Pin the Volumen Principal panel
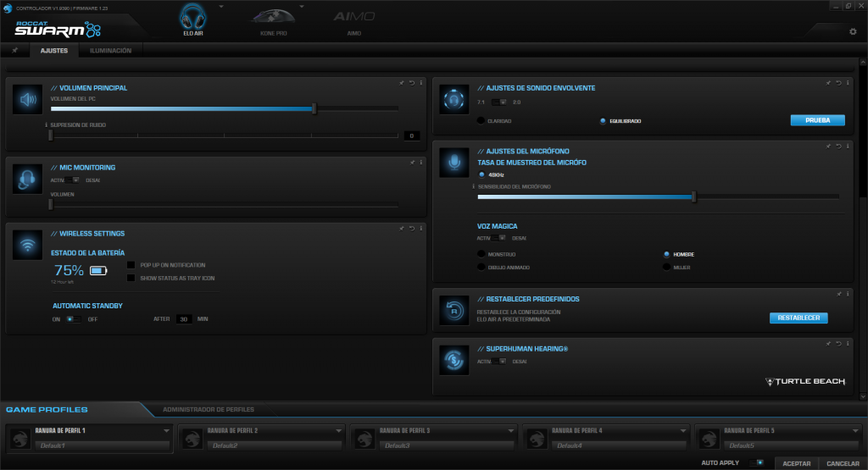This screenshot has width=868, height=470. point(402,83)
